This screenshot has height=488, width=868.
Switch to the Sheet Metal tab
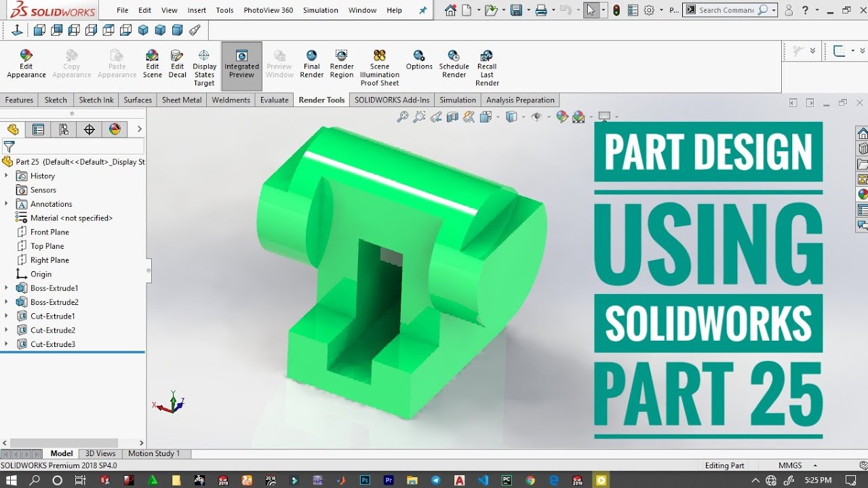(182, 100)
